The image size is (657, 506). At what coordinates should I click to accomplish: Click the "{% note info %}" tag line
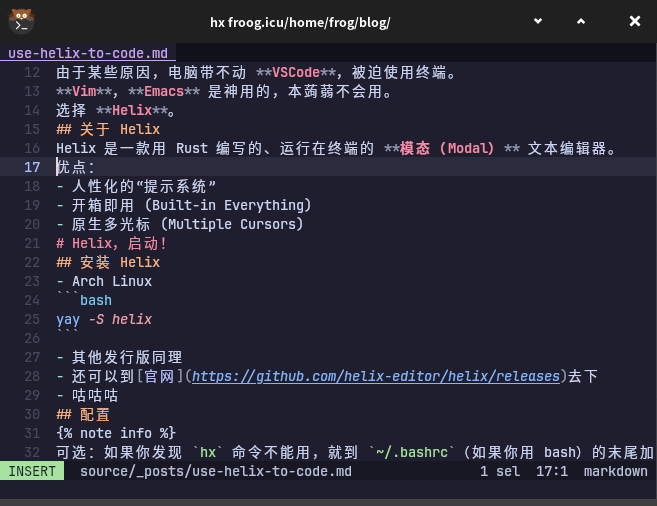[x=116, y=433]
